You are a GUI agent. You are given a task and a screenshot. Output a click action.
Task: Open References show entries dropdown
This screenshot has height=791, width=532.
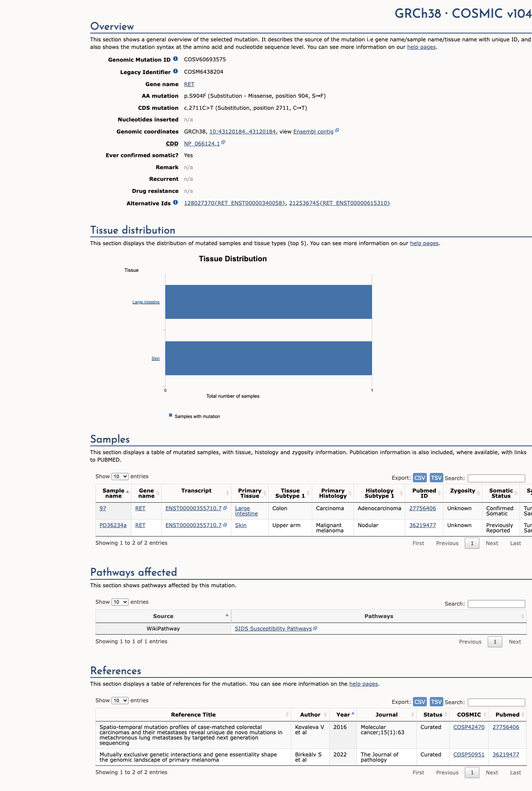[x=120, y=700]
